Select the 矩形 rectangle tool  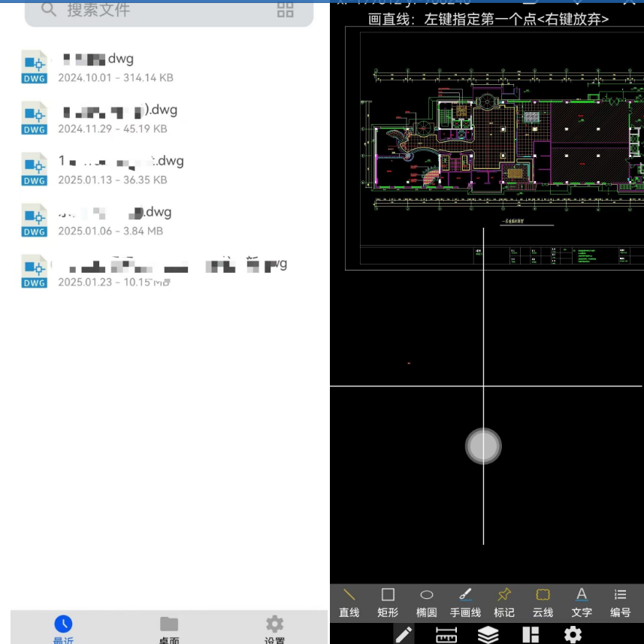[388, 602]
